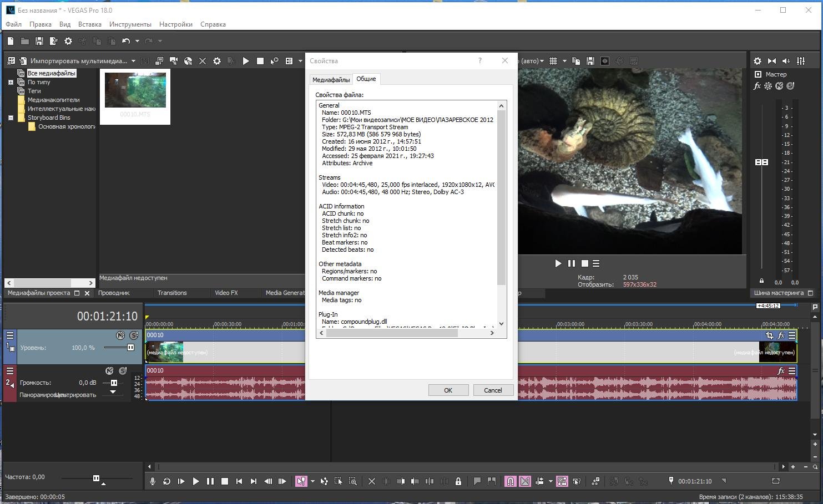The height and width of the screenshot is (504, 823).
Task: Click the Lock event icon in timeline toolbar
Action: 458,481
